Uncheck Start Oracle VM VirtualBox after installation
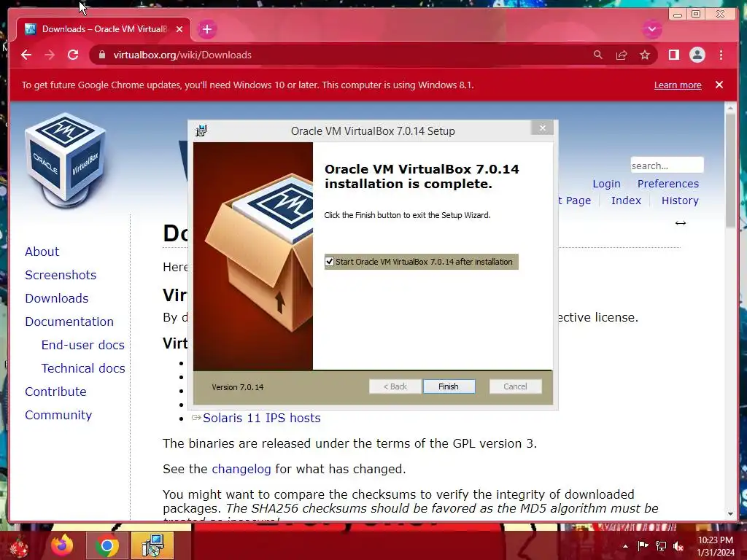This screenshot has width=747, height=560. pos(329,262)
